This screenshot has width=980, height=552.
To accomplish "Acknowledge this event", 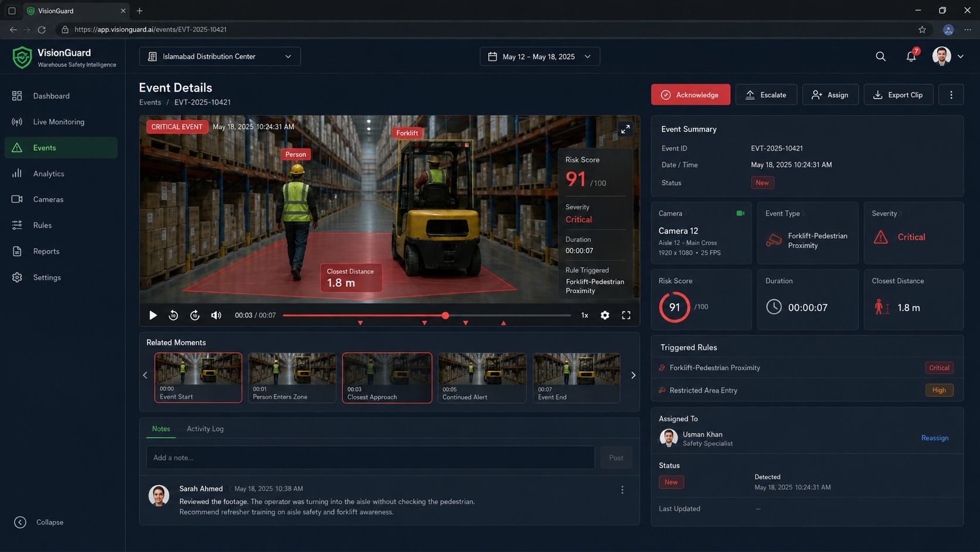I will pos(690,94).
